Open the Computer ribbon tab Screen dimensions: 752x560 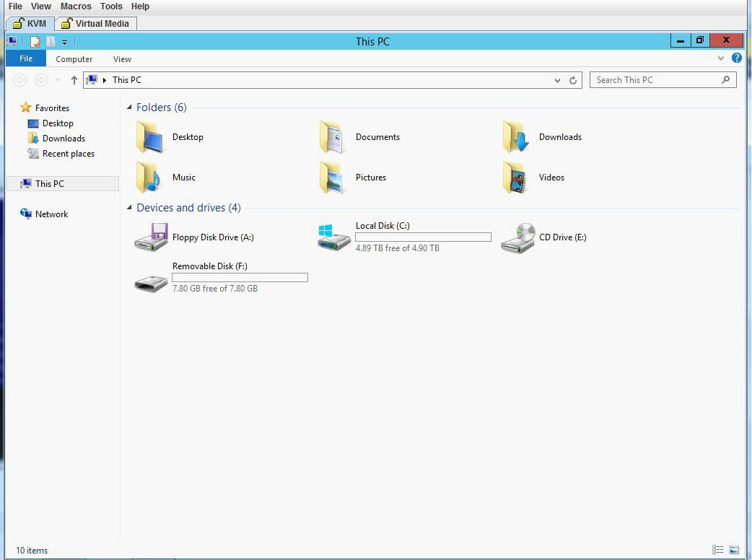74,59
